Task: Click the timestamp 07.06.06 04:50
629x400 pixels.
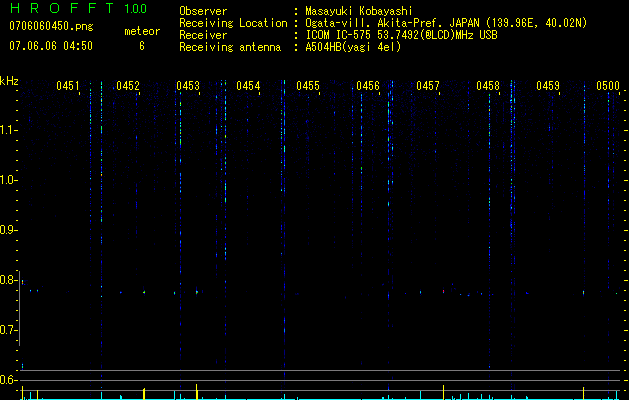Action: click(51, 46)
